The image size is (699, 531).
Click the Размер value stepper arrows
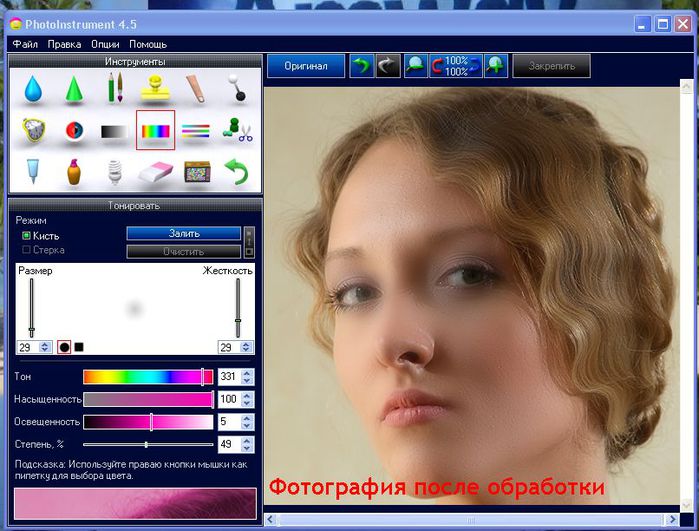(45, 347)
